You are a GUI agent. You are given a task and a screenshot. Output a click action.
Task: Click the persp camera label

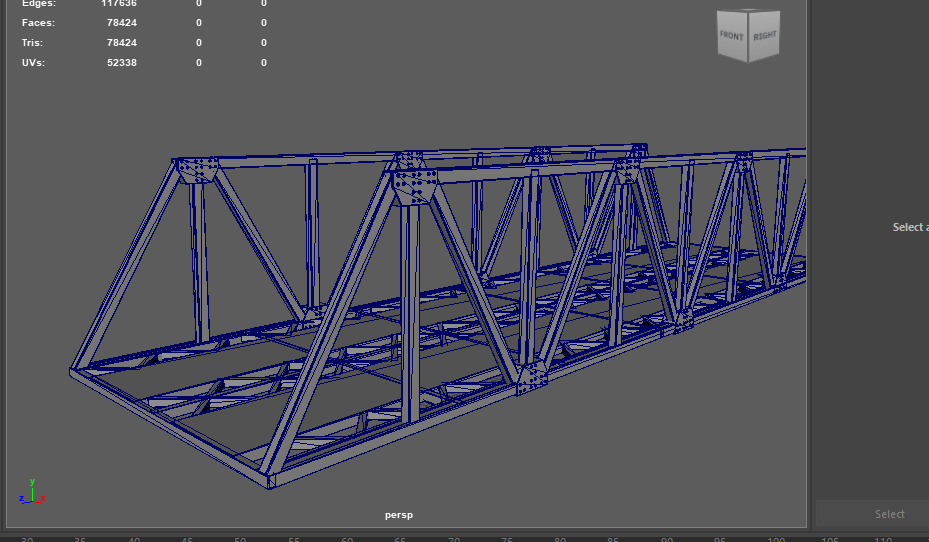[x=399, y=515]
